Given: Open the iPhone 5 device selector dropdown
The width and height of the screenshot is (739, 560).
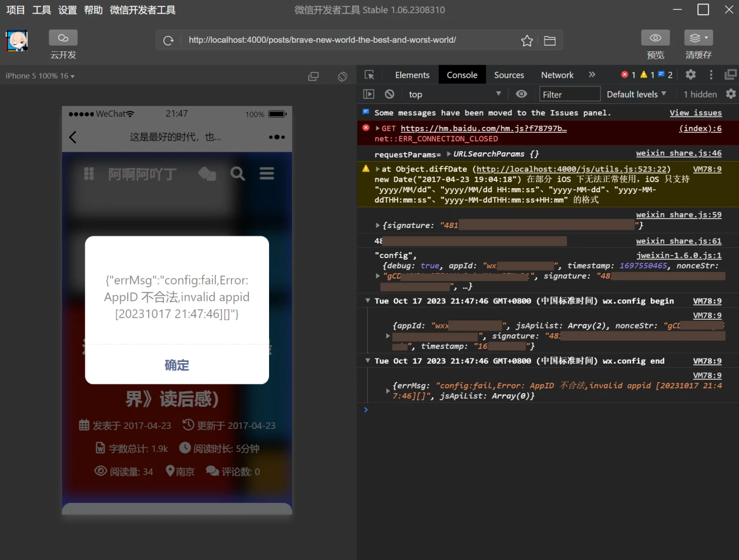Looking at the screenshot, I should (40, 76).
